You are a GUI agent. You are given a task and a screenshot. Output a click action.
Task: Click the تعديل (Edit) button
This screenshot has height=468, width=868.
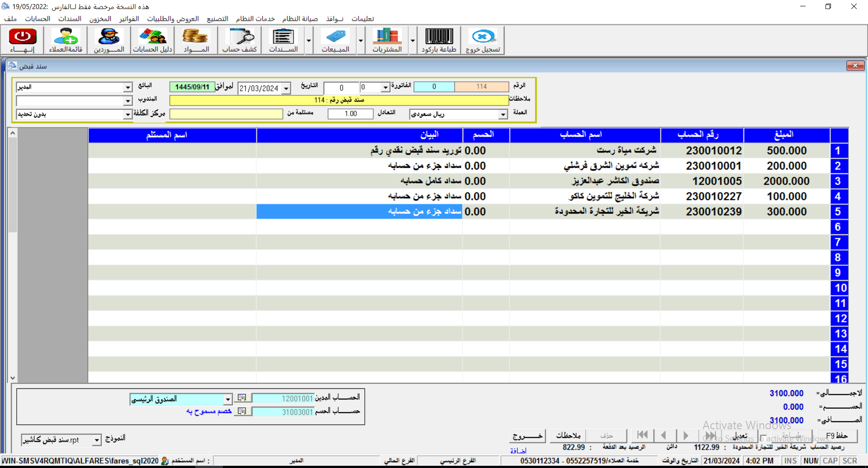[x=741, y=435]
